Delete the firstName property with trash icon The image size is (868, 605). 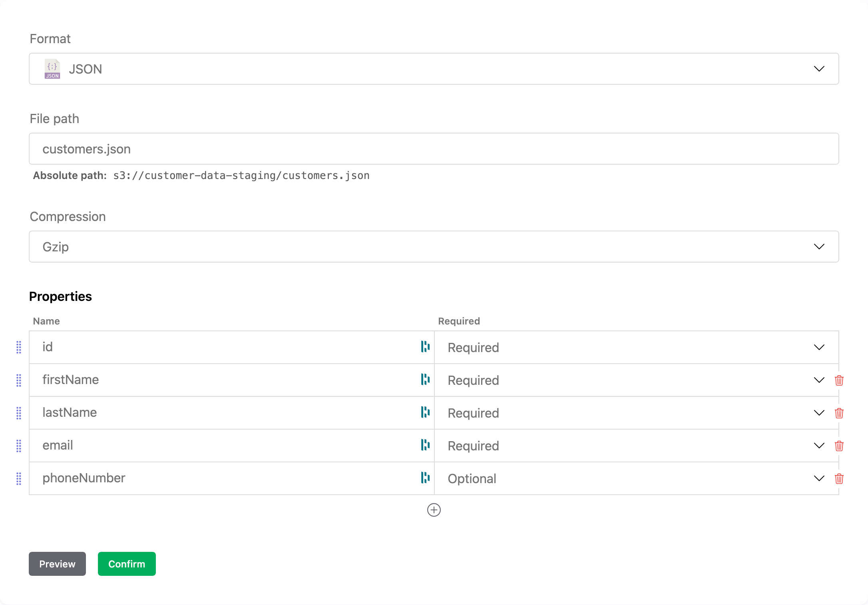tap(839, 380)
